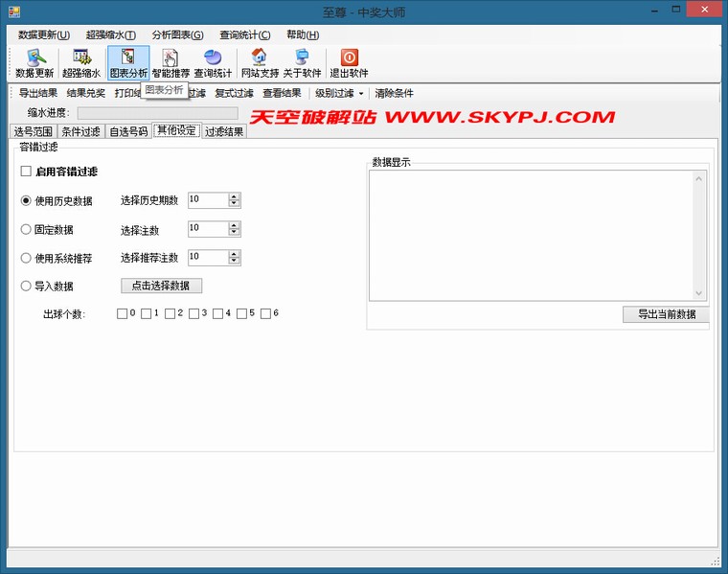Viewport: 728px width, 574px height.
Task: Click the 导出当前数据 button
Action: (x=666, y=314)
